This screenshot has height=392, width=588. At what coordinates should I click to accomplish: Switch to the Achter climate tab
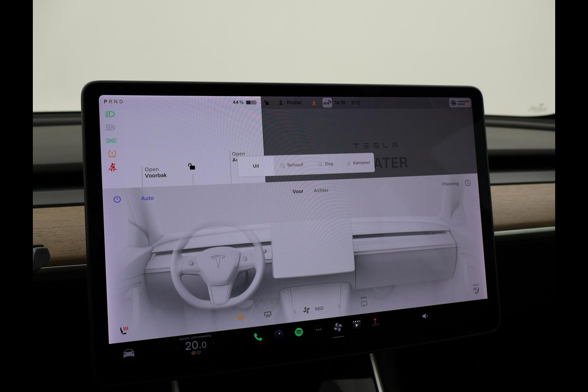tap(321, 191)
